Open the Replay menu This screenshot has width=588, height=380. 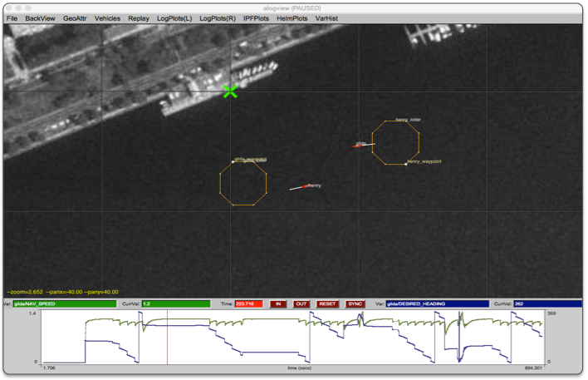tap(139, 17)
